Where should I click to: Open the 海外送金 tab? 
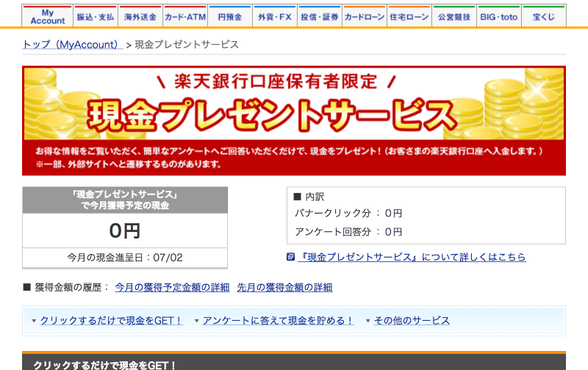point(140,17)
